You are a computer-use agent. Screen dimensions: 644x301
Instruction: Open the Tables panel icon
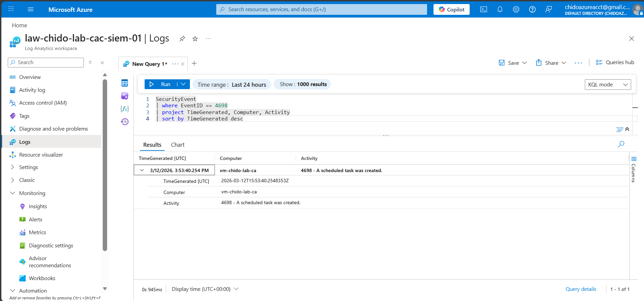click(x=125, y=83)
